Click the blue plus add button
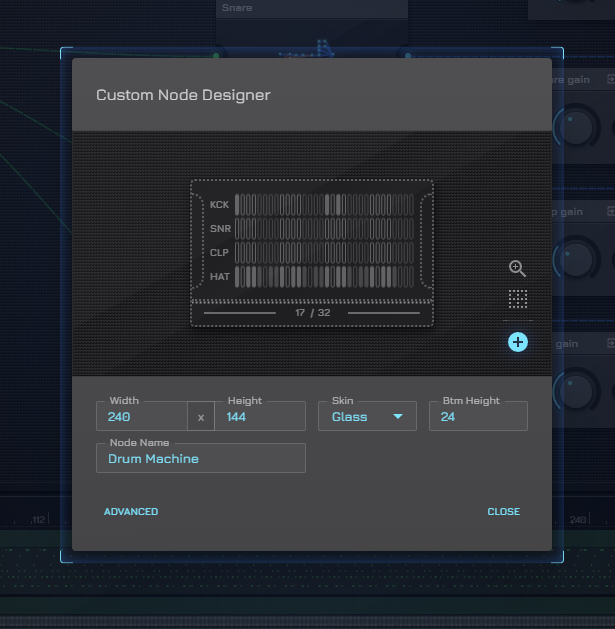The height and width of the screenshot is (629, 615). [517, 342]
